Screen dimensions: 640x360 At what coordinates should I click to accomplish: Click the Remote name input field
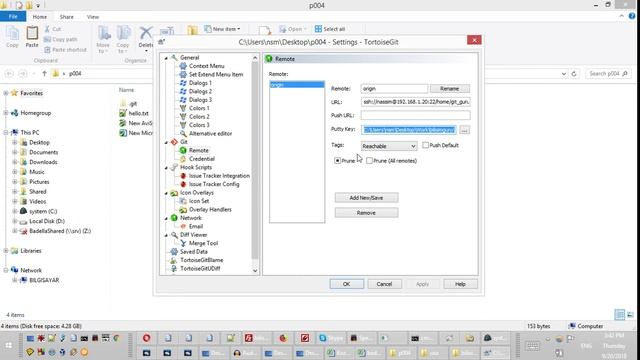pyautogui.click(x=394, y=89)
